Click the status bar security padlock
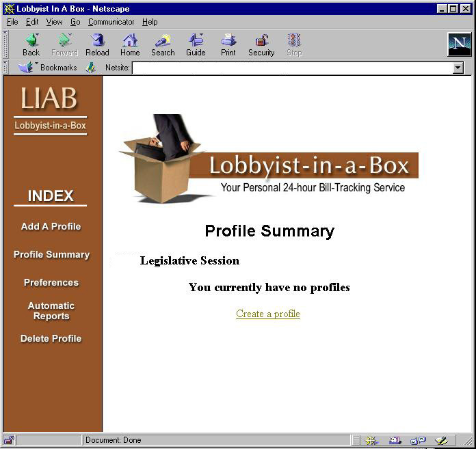Image resolution: width=476 pixels, height=449 pixels. click(10, 440)
